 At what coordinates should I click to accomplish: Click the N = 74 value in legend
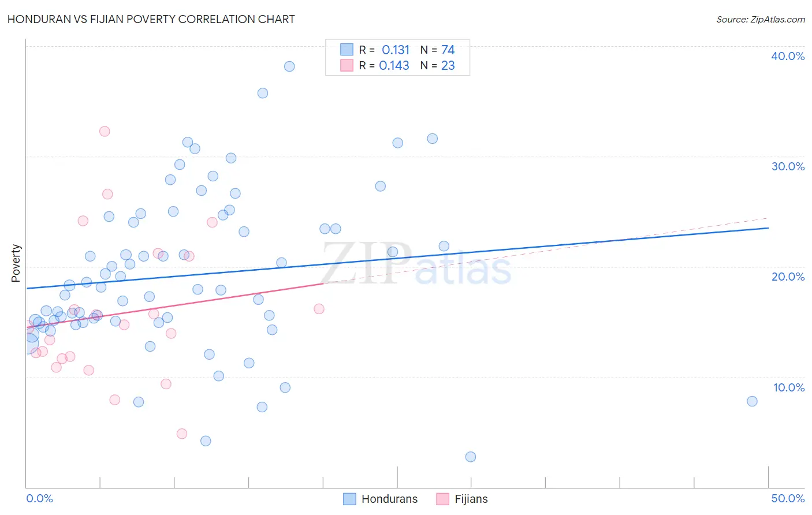437,50
